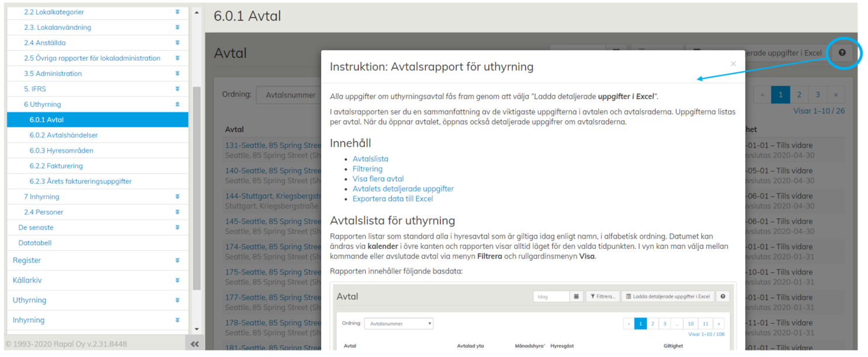Expand the Källarkiv chevron icon

tap(177, 280)
